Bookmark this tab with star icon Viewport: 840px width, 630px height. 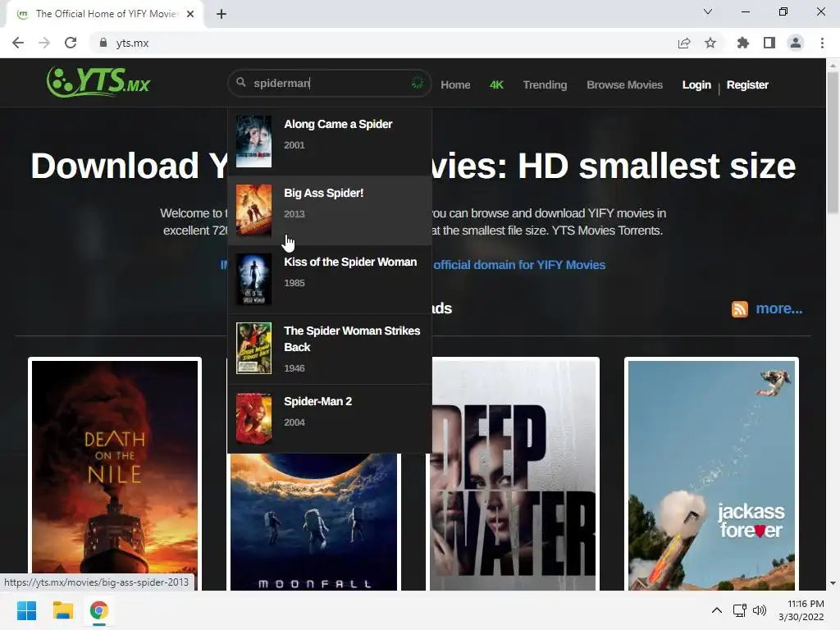coord(710,43)
